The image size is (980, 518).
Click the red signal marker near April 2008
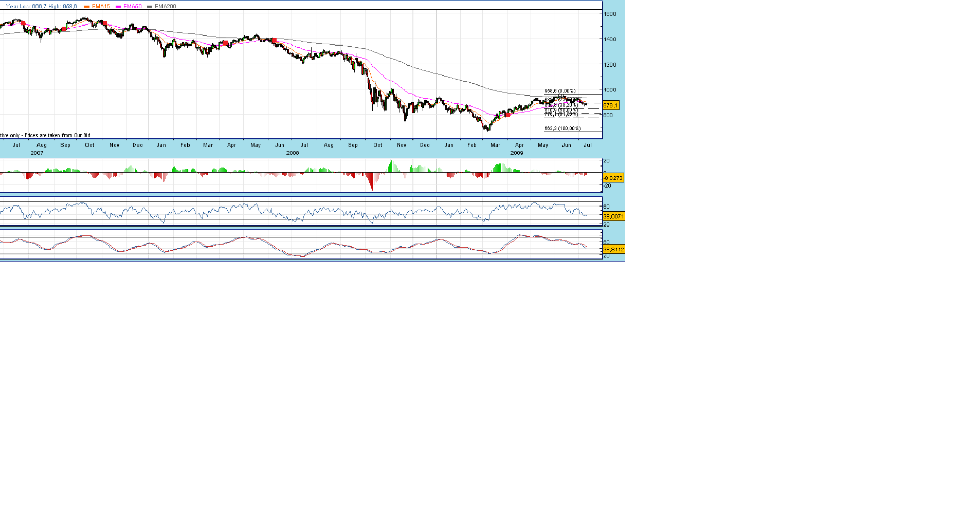tap(225, 43)
